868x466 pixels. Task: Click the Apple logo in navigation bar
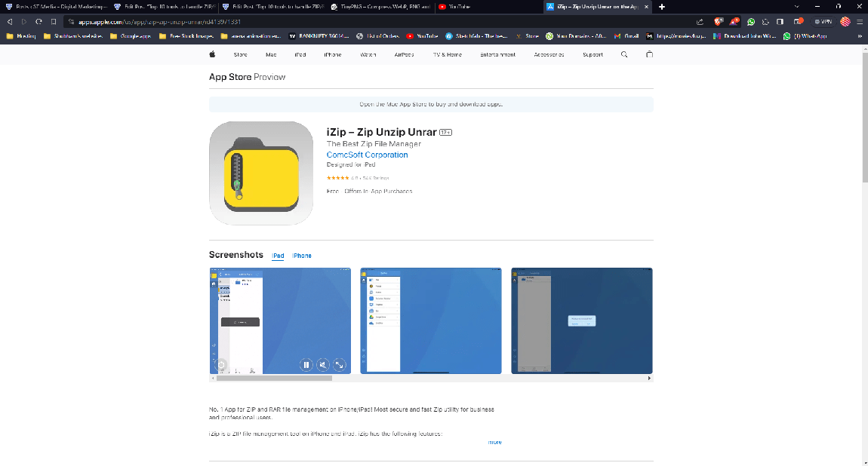(x=213, y=54)
